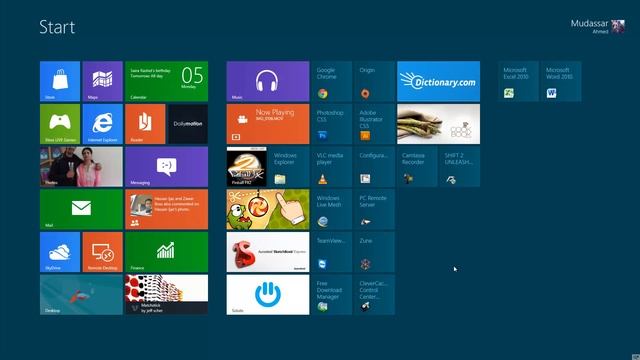Open the Finance tile
The width and height of the screenshot is (640, 360).
(167, 252)
